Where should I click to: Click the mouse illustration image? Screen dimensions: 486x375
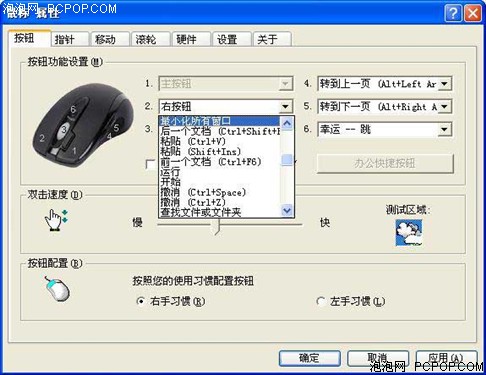[x=83, y=125]
